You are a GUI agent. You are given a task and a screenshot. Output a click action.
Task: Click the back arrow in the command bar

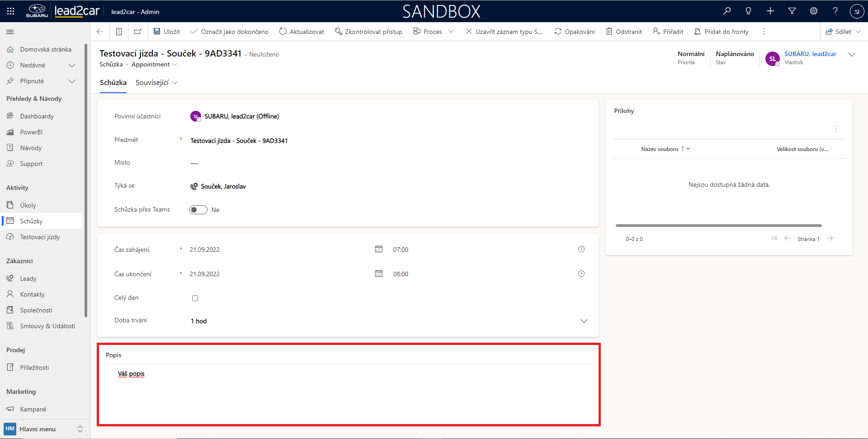(100, 32)
